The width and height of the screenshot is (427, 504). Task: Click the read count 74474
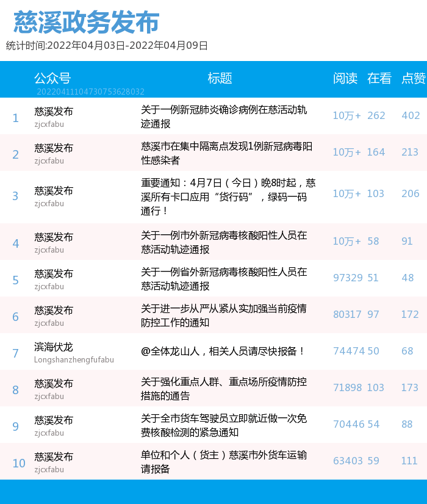click(x=349, y=351)
